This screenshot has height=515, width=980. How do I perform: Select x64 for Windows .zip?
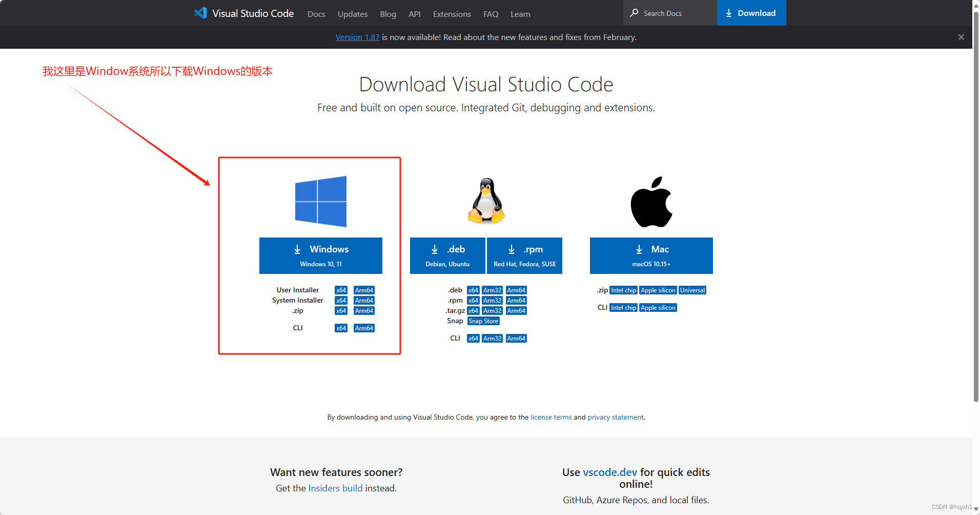(341, 311)
